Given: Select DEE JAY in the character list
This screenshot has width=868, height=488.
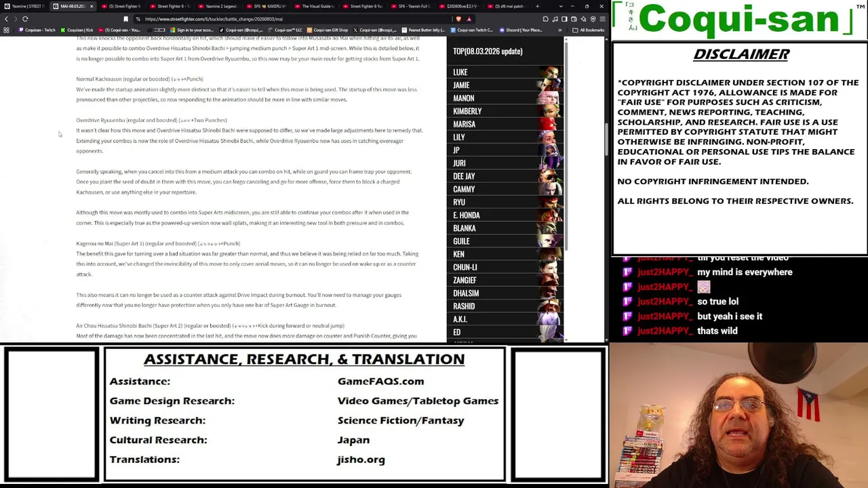Looking at the screenshot, I should [506, 176].
